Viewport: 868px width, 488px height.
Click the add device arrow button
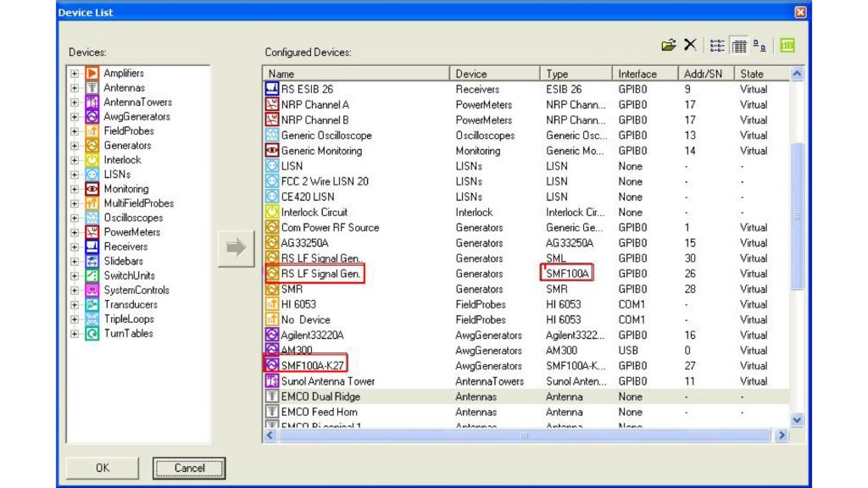[x=236, y=248]
